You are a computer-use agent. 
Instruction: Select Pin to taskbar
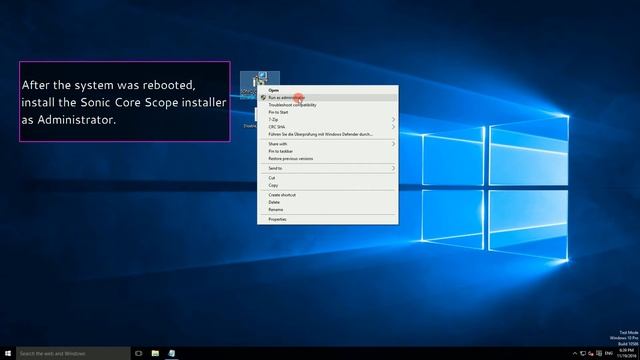coord(328,151)
